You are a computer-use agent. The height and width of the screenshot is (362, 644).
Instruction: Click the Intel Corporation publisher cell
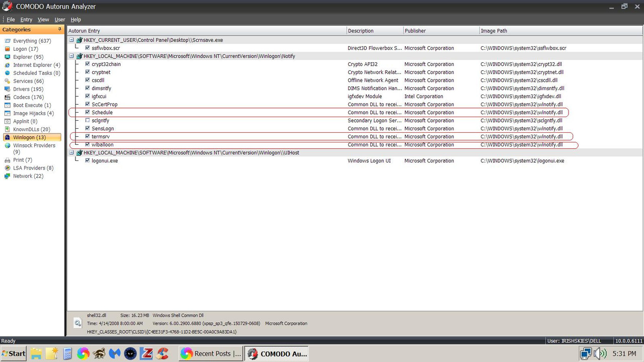424,96
